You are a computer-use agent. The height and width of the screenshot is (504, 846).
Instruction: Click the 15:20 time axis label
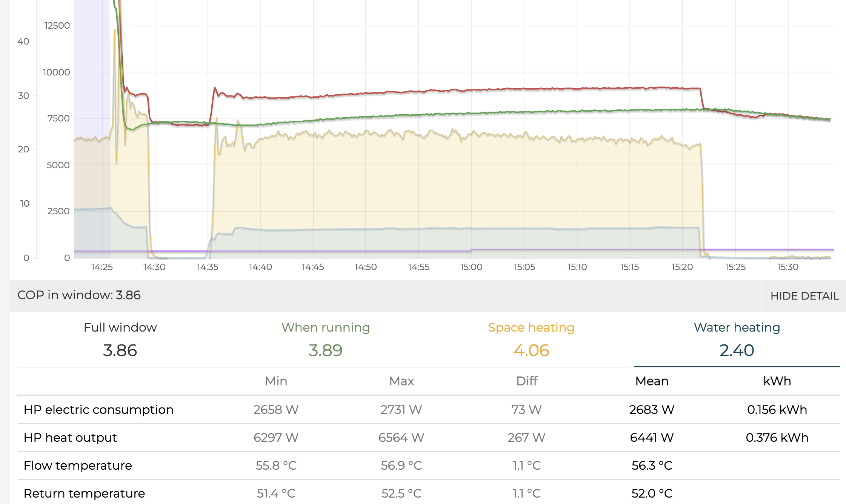[x=682, y=267]
